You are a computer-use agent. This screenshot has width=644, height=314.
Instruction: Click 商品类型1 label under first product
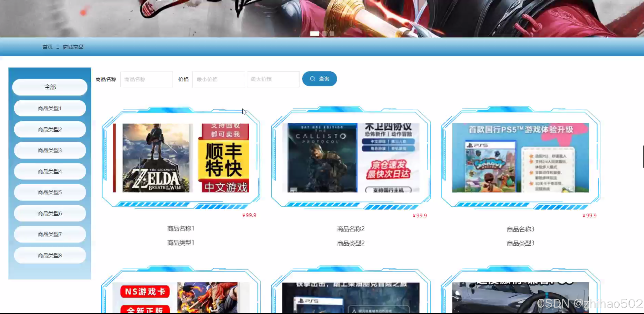coord(181,243)
